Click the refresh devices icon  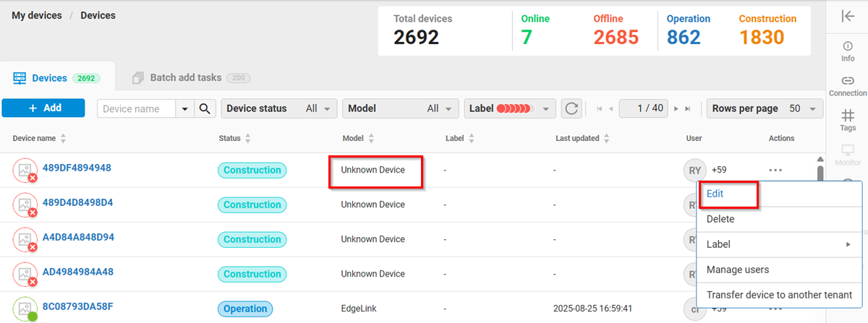pyautogui.click(x=571, y=108)
